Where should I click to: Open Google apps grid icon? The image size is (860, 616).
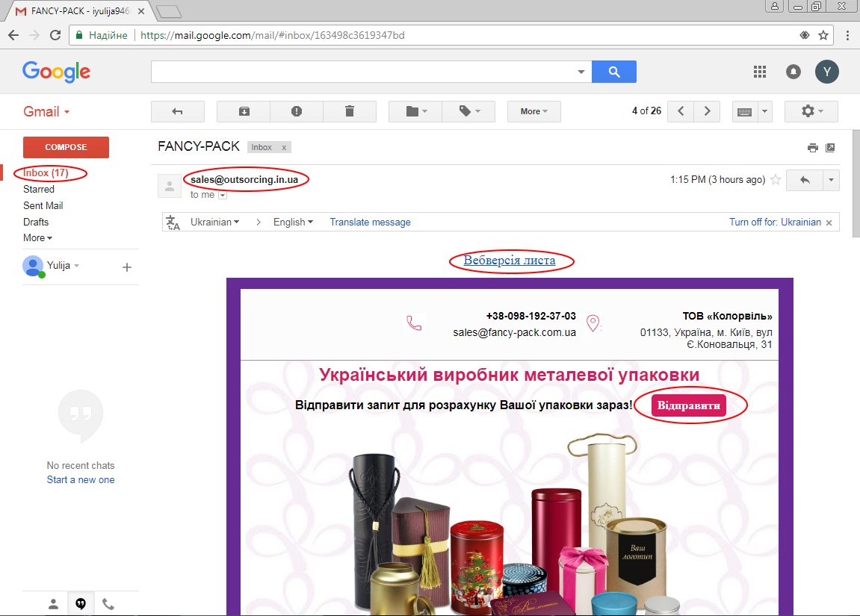[x=760, y=72]
